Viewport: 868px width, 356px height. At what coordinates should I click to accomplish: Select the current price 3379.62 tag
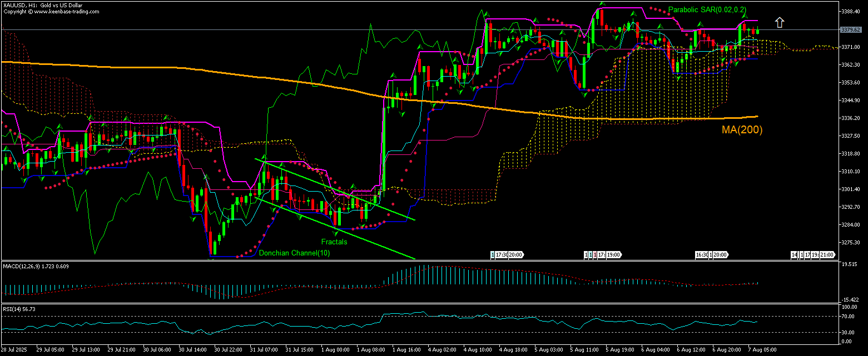pyautogui.click(x=850, y=29)
